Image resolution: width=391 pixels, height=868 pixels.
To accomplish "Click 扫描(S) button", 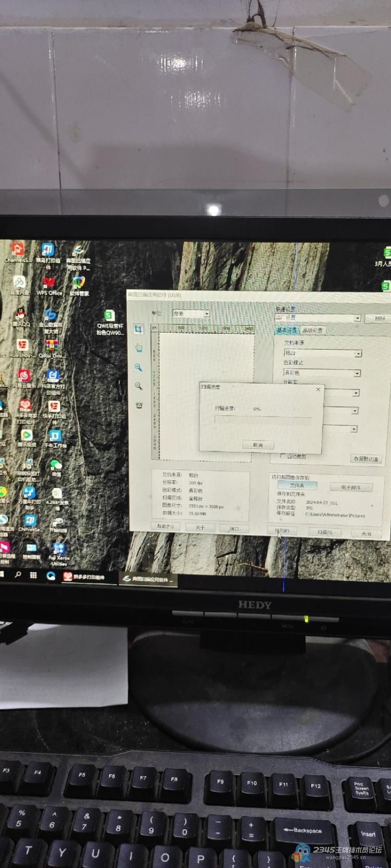I will pos(324,532).
